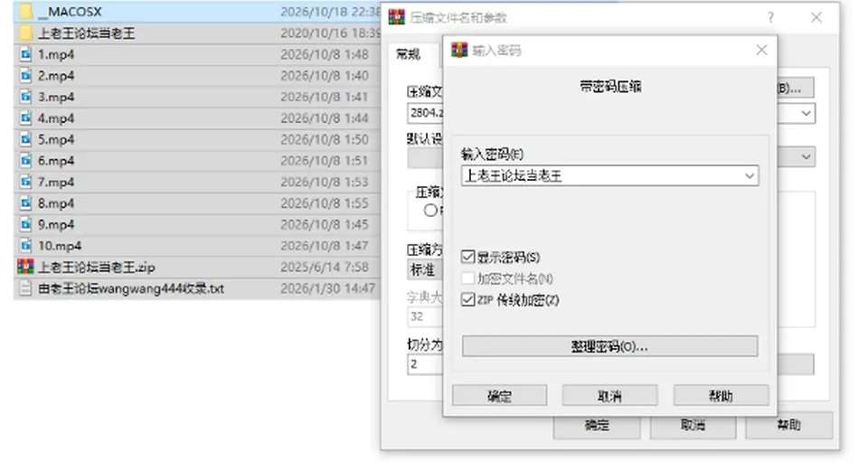Select the radio button under 压缩 format group

coord(430,211)
